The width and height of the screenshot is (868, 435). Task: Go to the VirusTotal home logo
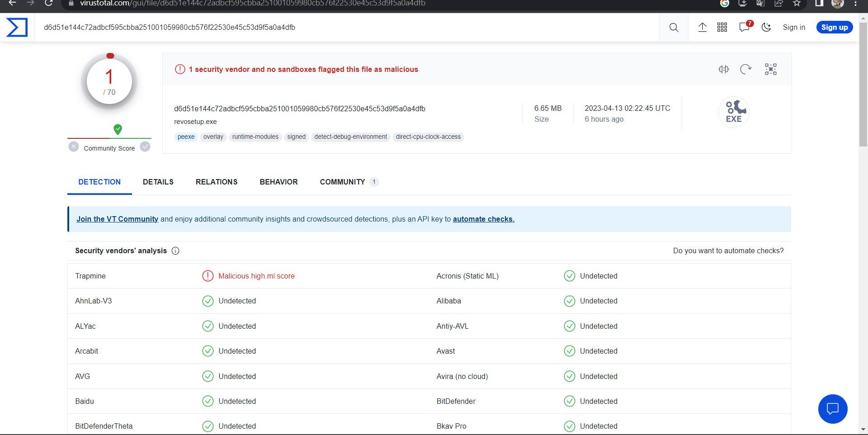pyautogui.click(x=17, y=28)
